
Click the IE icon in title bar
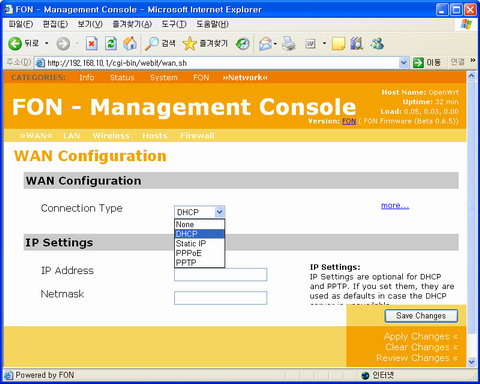click(x=8, y=9)
